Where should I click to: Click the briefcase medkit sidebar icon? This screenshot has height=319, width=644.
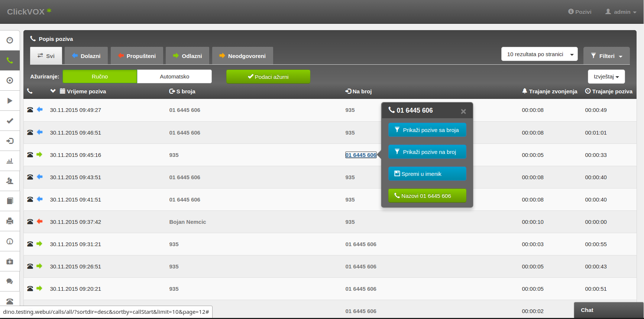tap(10, 261)
